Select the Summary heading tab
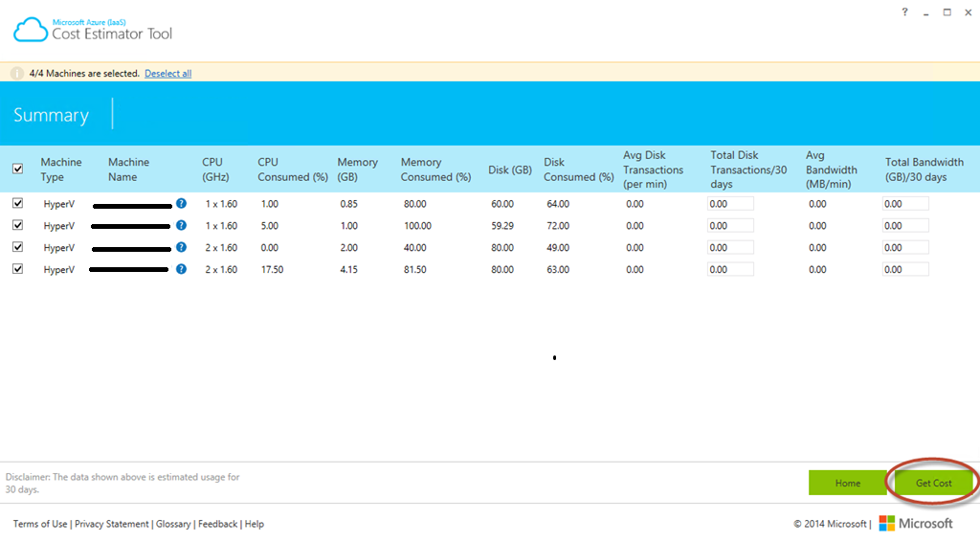The height and width of the screenshot is (542, 980). coord(52,114)
